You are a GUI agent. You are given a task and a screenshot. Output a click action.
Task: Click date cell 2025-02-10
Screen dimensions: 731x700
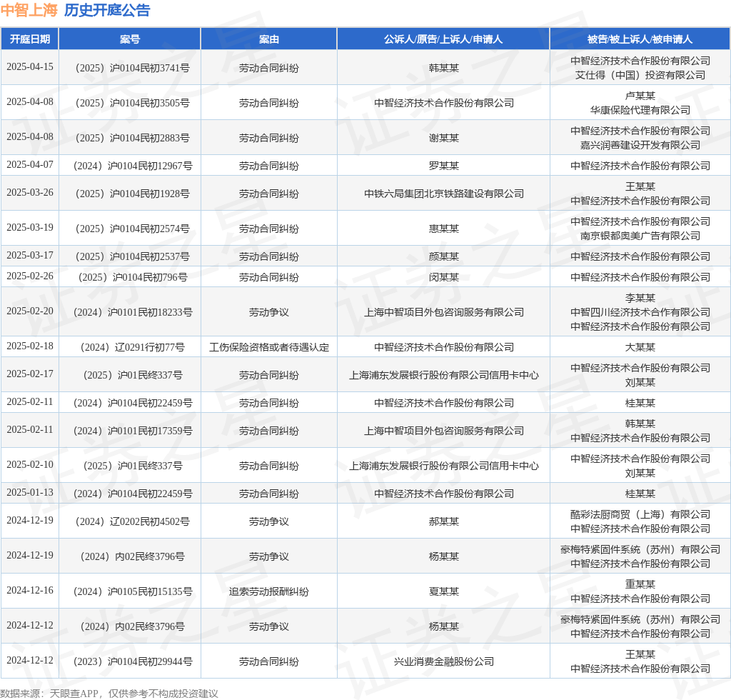[x=30, y=465]
